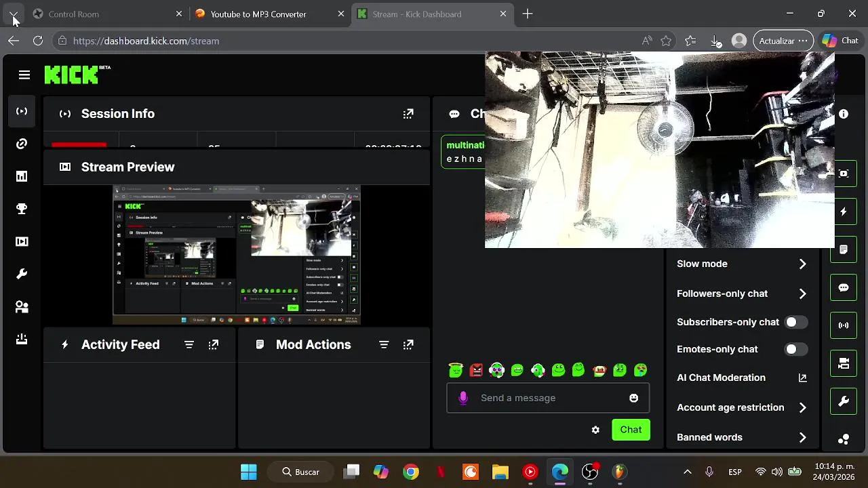Pop out the Mod Actions panel

(x=408, y=345)
